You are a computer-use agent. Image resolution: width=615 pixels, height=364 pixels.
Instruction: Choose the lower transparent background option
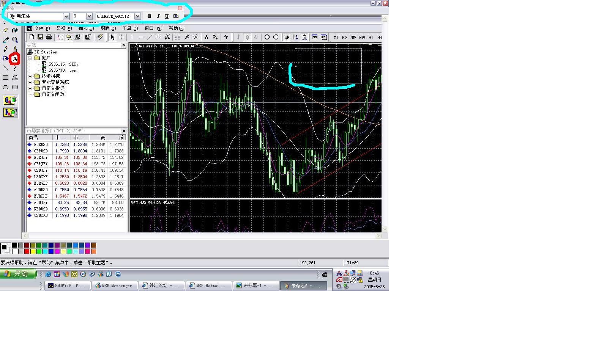click(x=10, y=112)
